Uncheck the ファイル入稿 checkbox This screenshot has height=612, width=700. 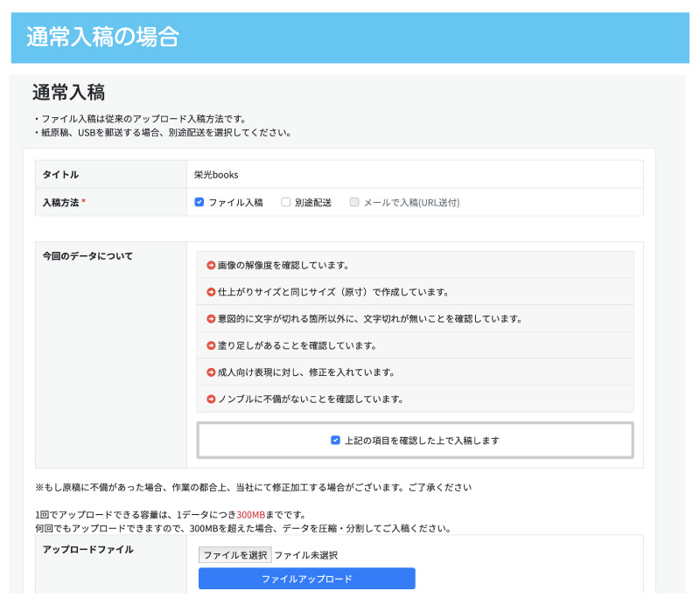click(x=199, y=202)
